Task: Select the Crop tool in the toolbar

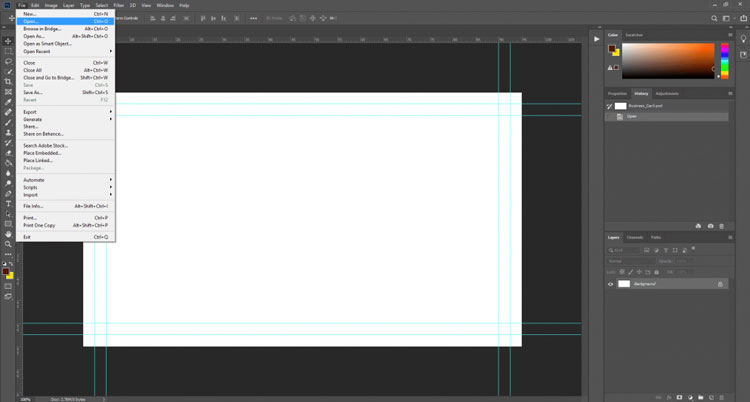Action: tap(8, 81)
